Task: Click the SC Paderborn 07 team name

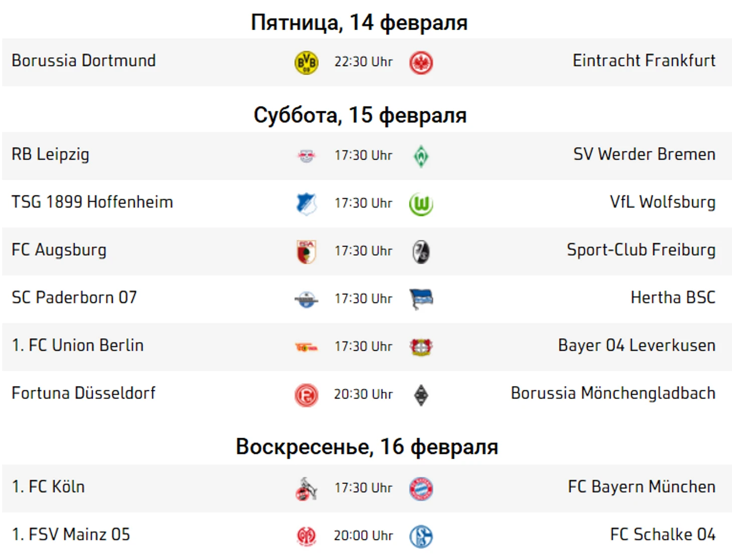Action: coord(74,297)
